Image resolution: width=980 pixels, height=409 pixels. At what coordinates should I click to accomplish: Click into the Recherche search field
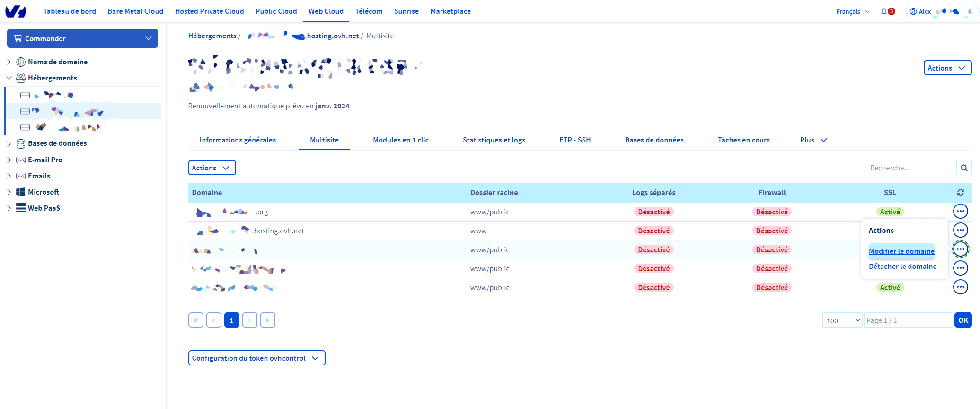coord(911,168)
